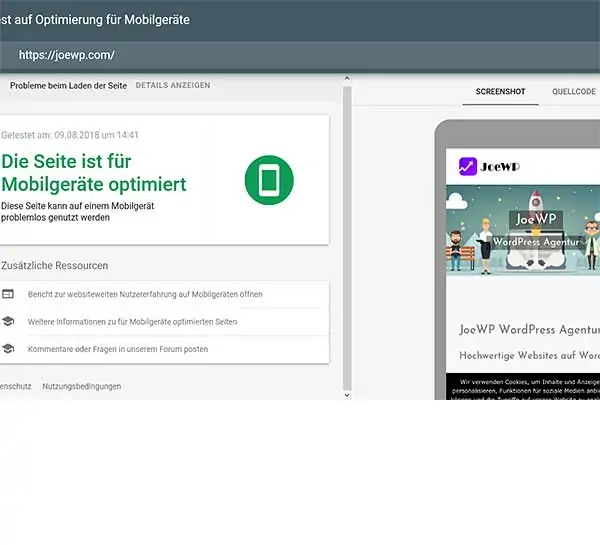Open Weitere Informationen zu optimierten Seiten link
600x545 pixels.
[x=132, y=322]
